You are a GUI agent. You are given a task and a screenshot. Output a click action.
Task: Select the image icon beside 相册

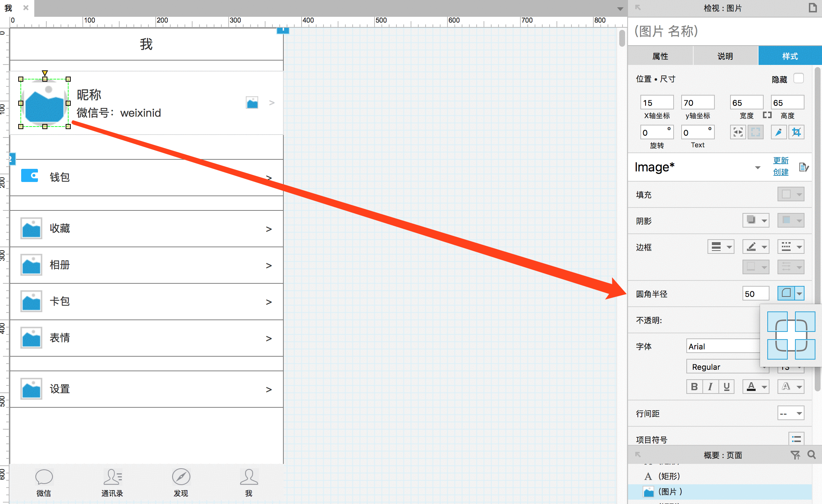[31, 265]
